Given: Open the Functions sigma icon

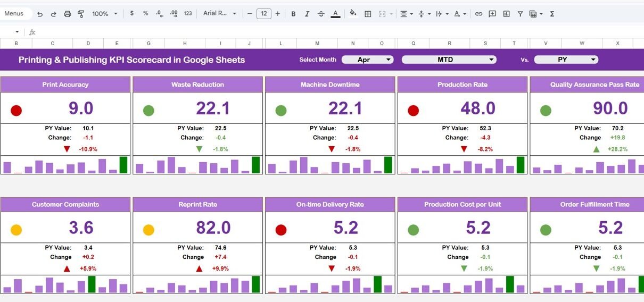Looking at the screenshot, I should pos(552,14).
